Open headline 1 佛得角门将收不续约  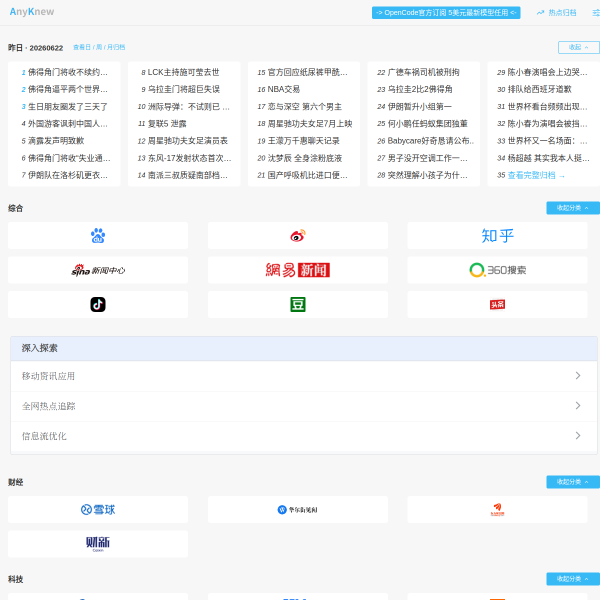pos(68,72)
